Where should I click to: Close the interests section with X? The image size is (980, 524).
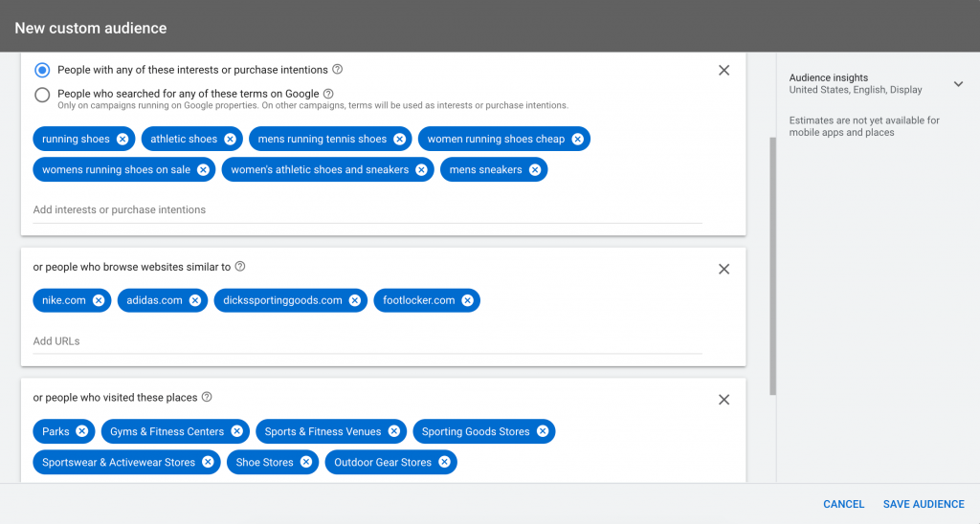724,70
